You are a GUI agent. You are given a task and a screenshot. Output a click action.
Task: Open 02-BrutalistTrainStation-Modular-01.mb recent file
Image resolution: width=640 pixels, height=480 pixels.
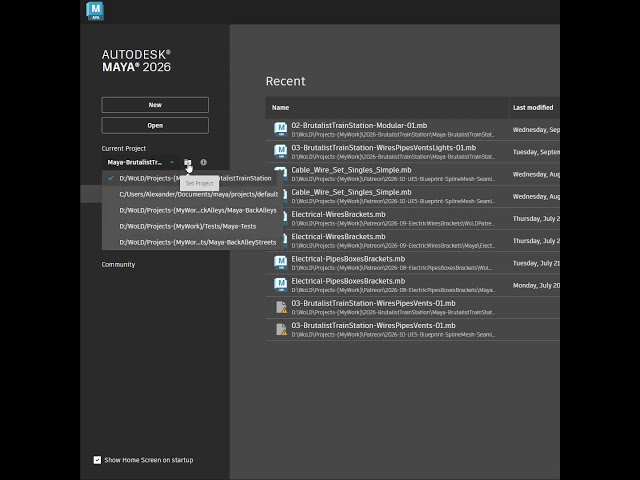[x=412, y=129]
